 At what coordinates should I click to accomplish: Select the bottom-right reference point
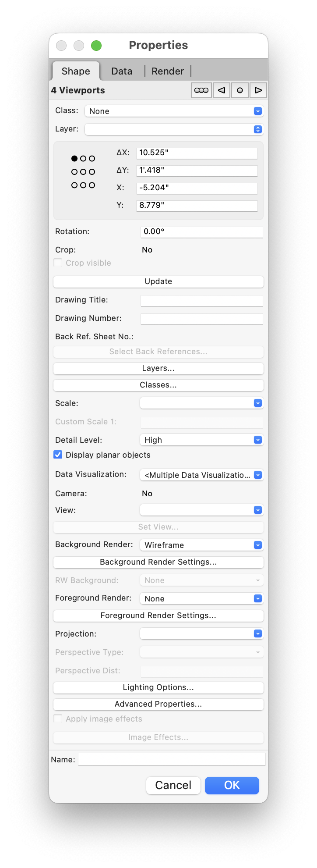click(92, 185)
